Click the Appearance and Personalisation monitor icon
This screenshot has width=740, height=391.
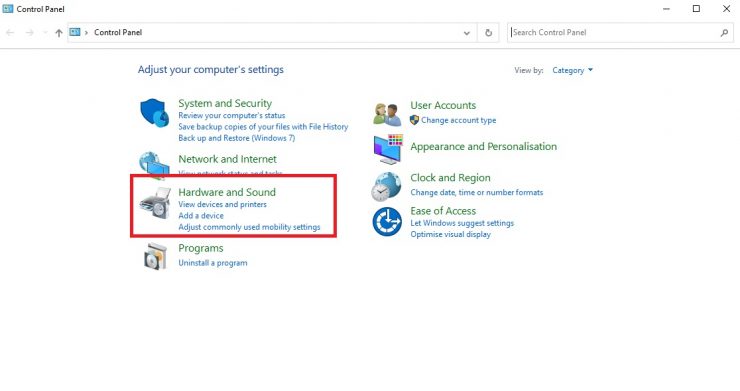[388, 149]
